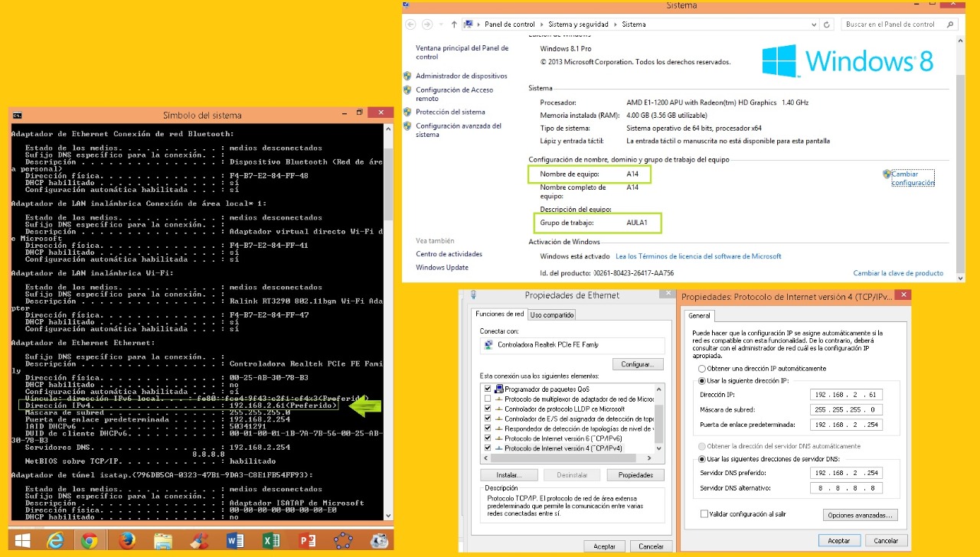Launch Mozilla Firefox from the taskbar
Viewport: 980px width, 557px height.
pos(127,540)
